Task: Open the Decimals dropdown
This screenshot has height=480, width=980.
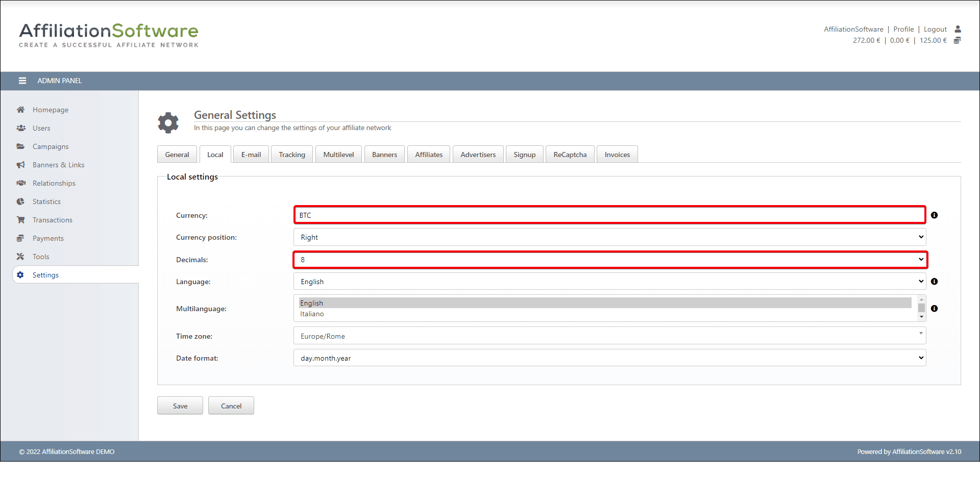Action: [x=609, y=260]
